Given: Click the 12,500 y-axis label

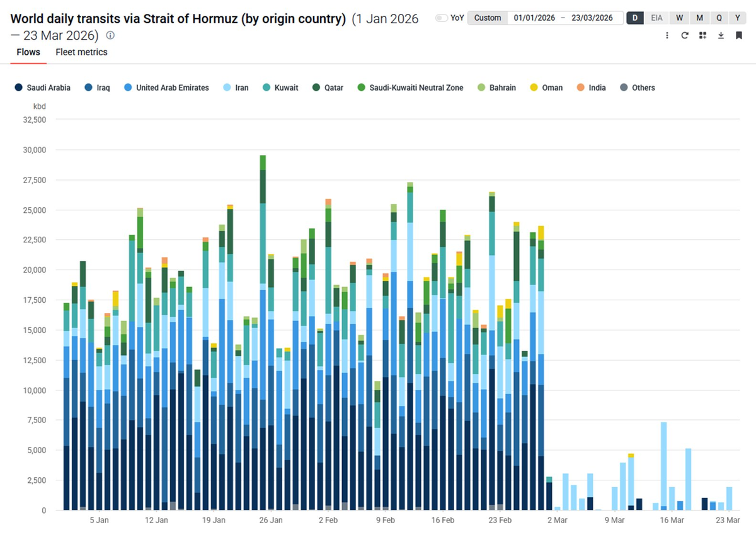Looking at the screenshot, I should [x=33, y=360].
